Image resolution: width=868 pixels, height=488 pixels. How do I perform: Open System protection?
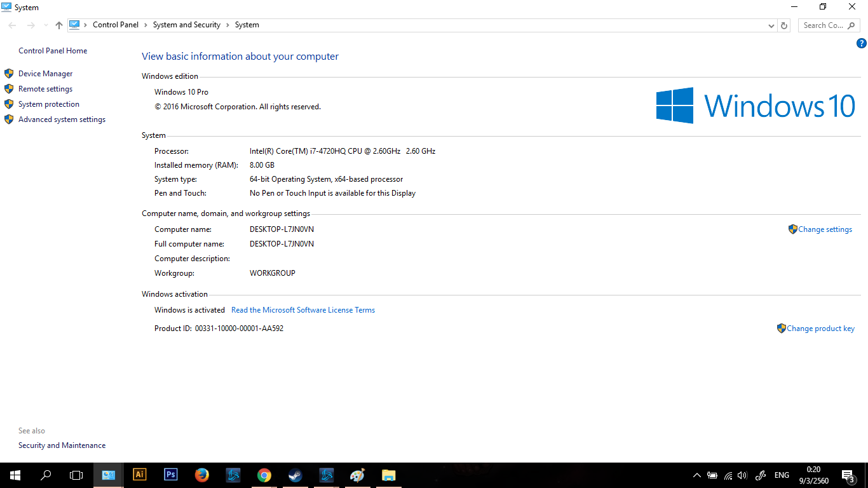coord(49,104)
